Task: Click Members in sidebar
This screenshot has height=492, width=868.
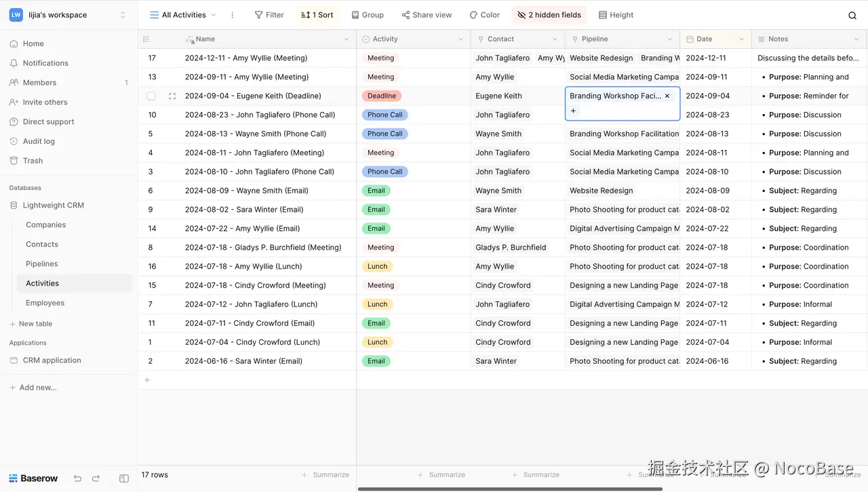Action: point(39,83)
